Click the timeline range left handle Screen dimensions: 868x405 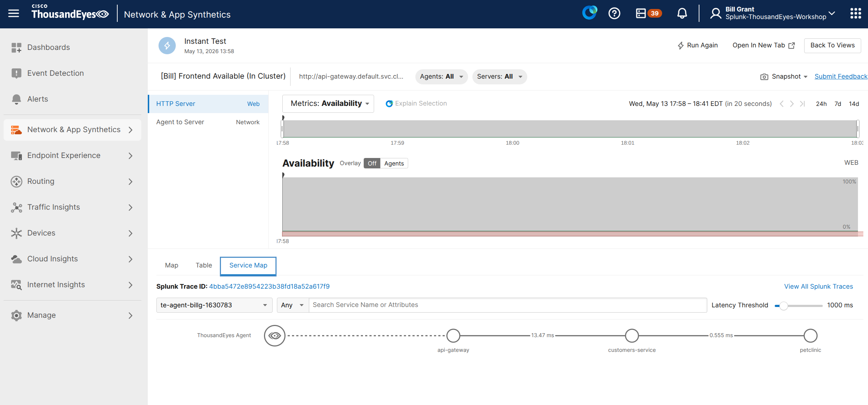pos(282,129)
